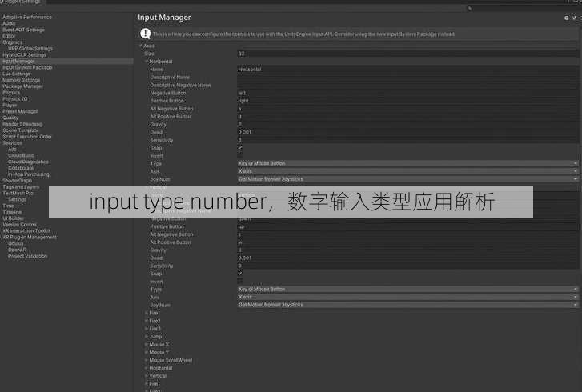Select Script Execution Order

click(x=26, y=137)
